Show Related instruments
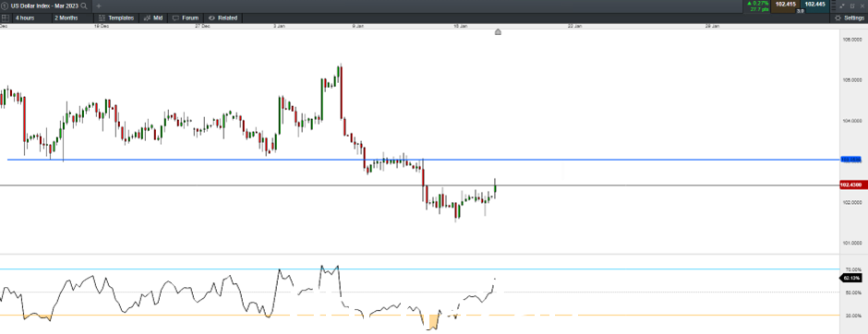The image size is (868, 334). click(x=223, y=18)
